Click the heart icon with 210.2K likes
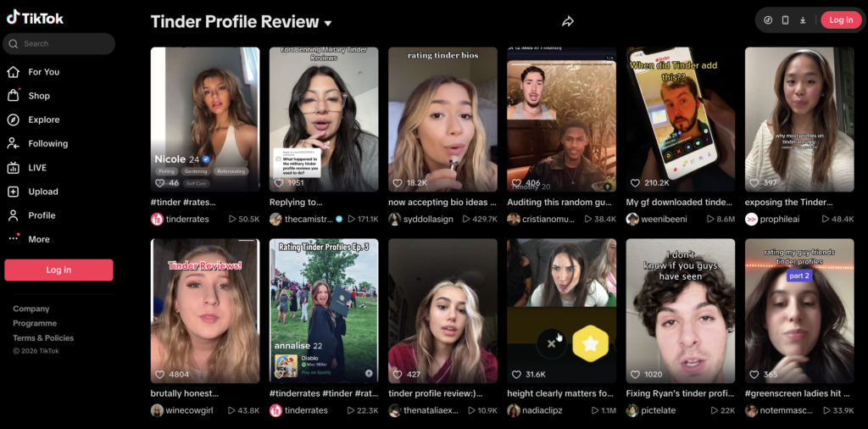Viewport: 868px width, 429px height. pos(635,182)
